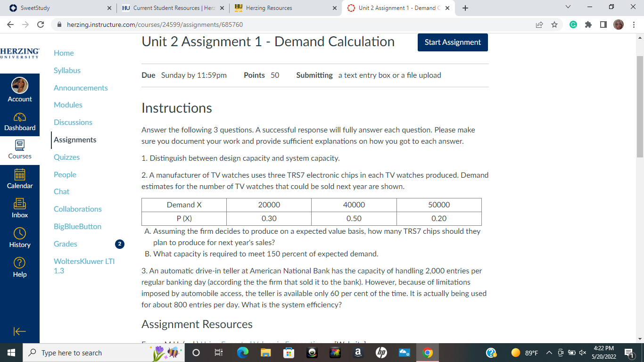Bookmark this page with star icon
The image size is (644, 362).
[x=554, y=25]
